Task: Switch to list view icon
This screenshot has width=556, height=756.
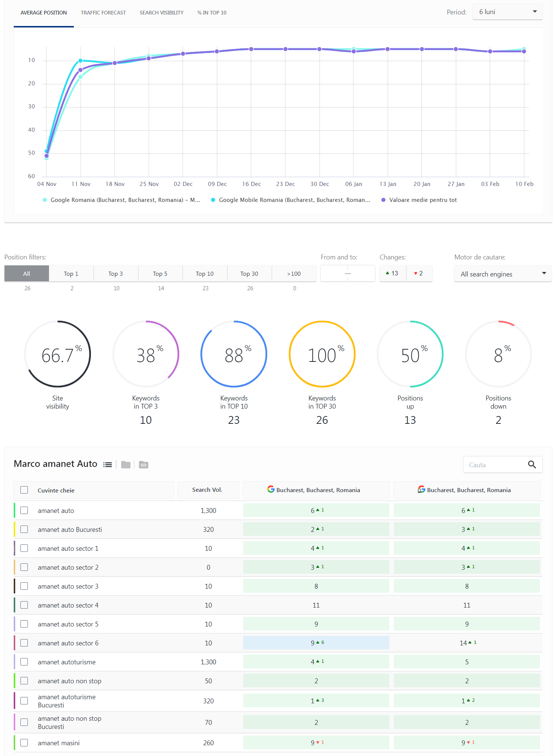Action: coord(108,465)
